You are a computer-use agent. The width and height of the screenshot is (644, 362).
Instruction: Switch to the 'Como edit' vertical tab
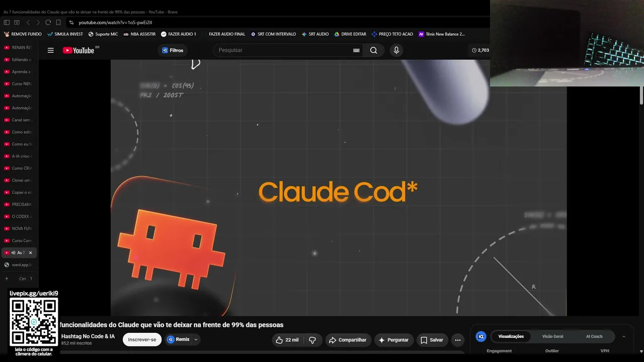(x=19, y=132)
